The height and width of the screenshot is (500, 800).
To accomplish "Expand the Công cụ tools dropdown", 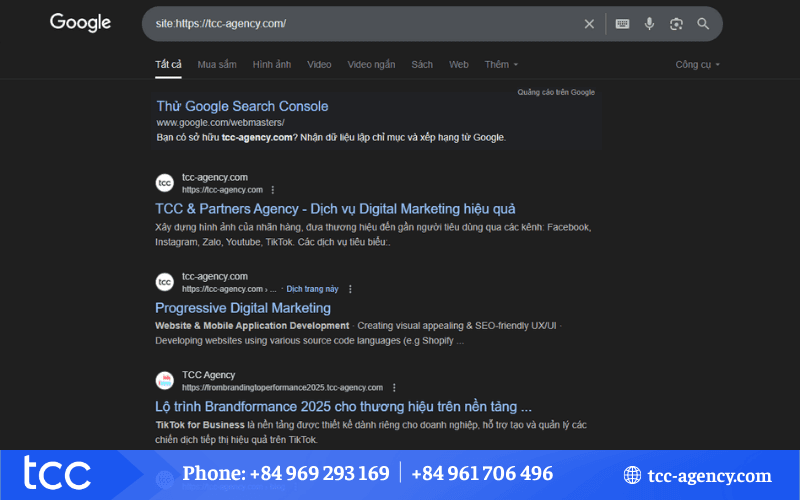I will point(697,64).
